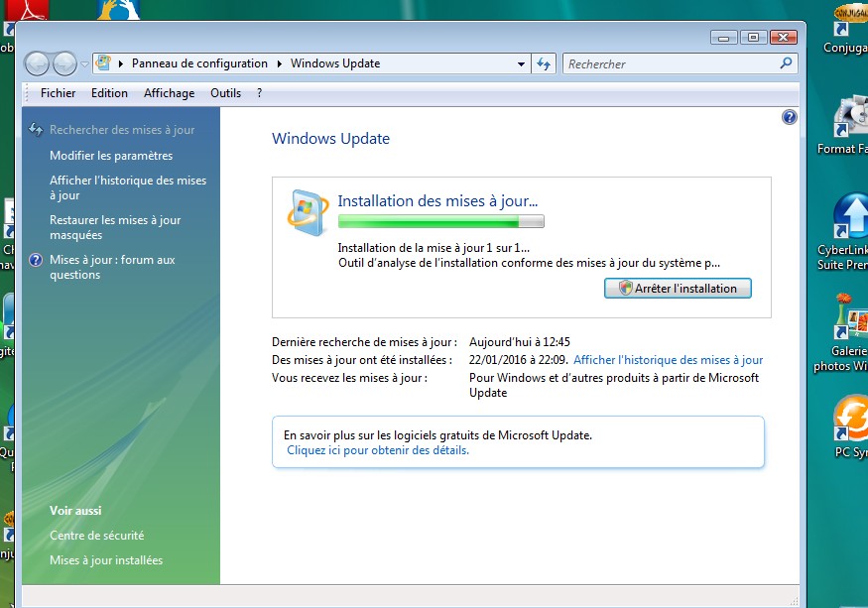Open Modifier les paramètres

click(x=111, y=156)
